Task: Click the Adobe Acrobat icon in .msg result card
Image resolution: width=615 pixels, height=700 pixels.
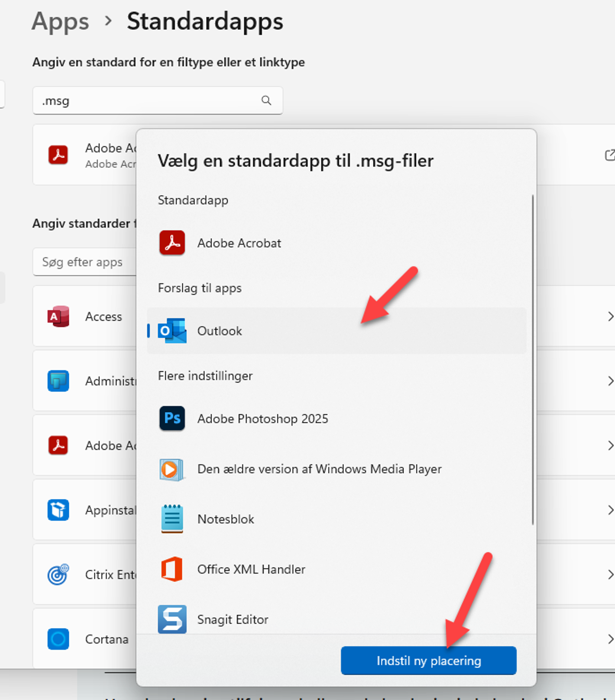Action: [x=58, y=155]
